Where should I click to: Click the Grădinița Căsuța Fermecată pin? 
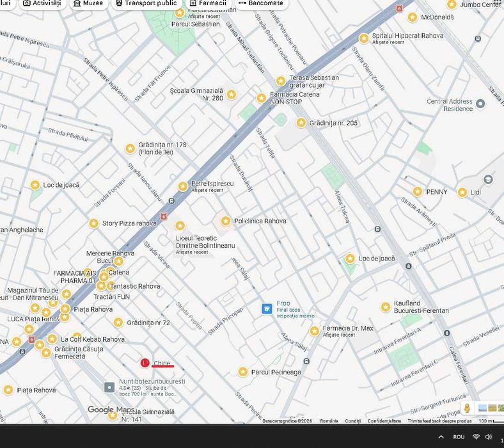46,353
